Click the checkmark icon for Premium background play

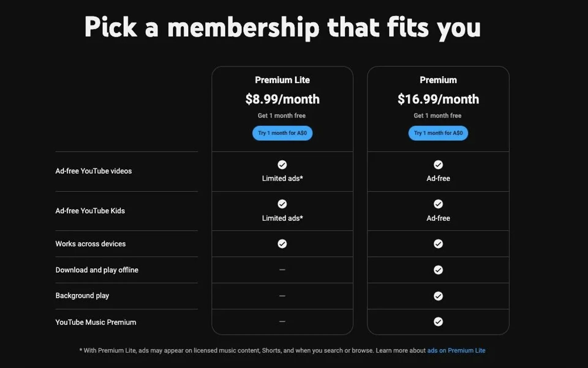438,296
